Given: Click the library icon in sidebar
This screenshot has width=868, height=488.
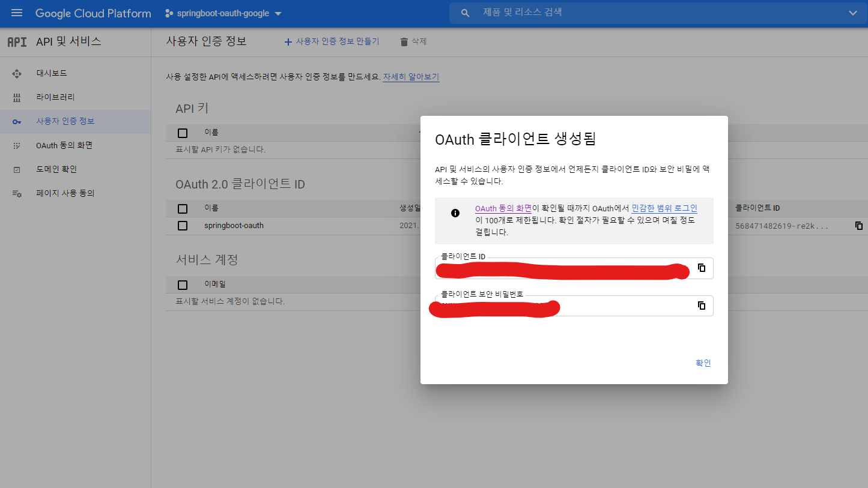Looking at the screenshot, I should tap(17, 97).
